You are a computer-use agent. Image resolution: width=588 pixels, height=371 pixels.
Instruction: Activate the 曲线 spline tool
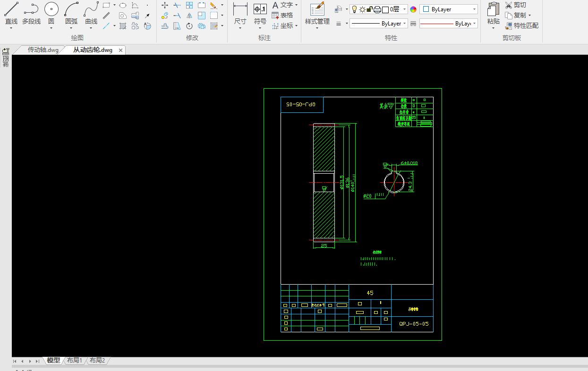pyautogui.click(x=91, y=9)
